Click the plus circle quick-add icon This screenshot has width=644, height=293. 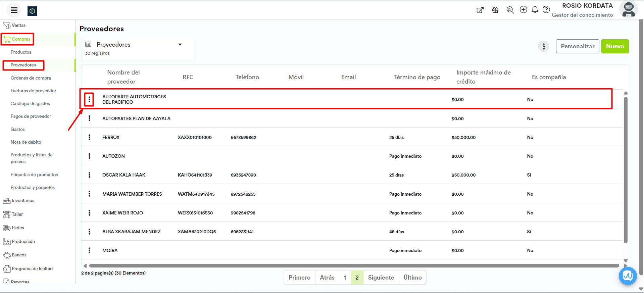[x=523, y=10]
